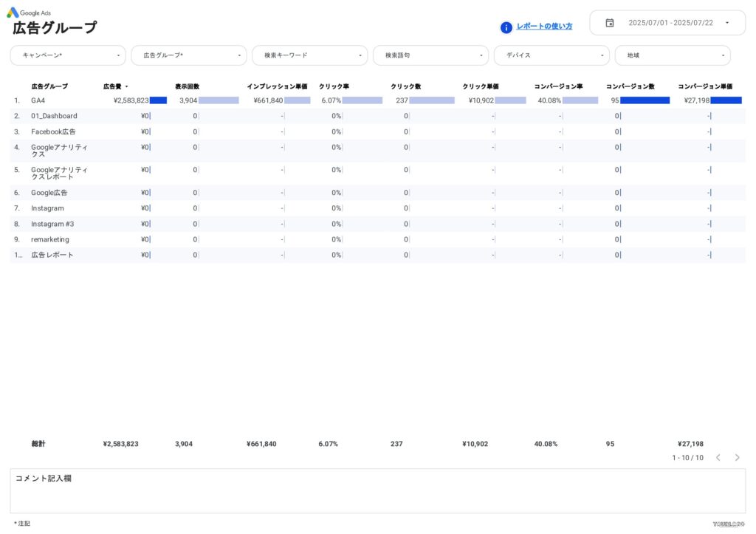Click the blue info circle icon
756x534 pixels.
click(506, 27)
